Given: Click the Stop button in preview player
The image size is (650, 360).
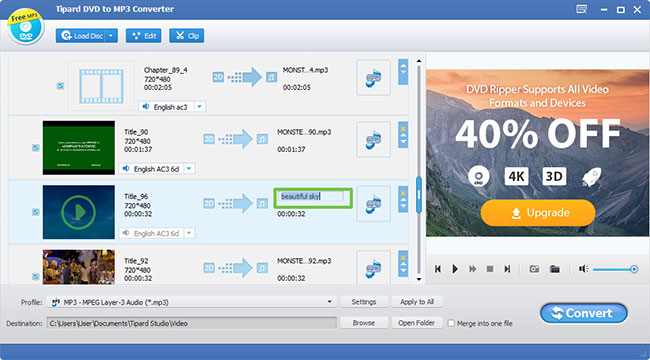Looking at the screenshot, I should pyautogui.click(x=490, y=269).
